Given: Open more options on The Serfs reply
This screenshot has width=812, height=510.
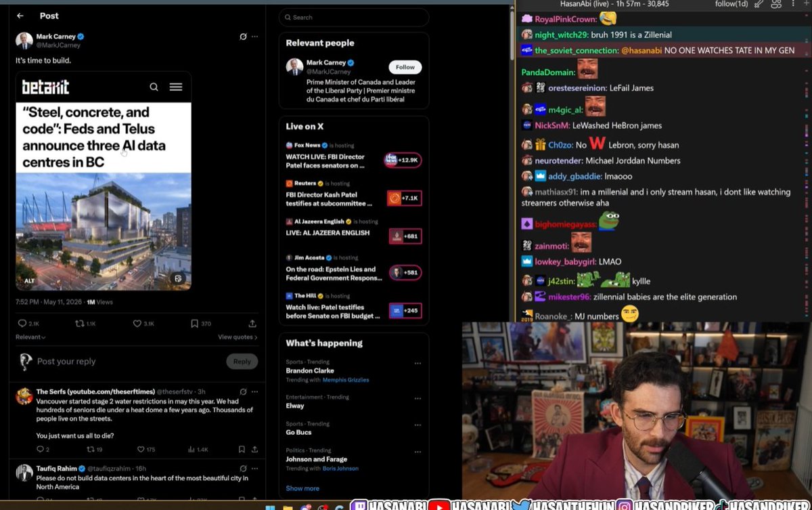Looking at the screenshot, I should [x=254, y=391].
